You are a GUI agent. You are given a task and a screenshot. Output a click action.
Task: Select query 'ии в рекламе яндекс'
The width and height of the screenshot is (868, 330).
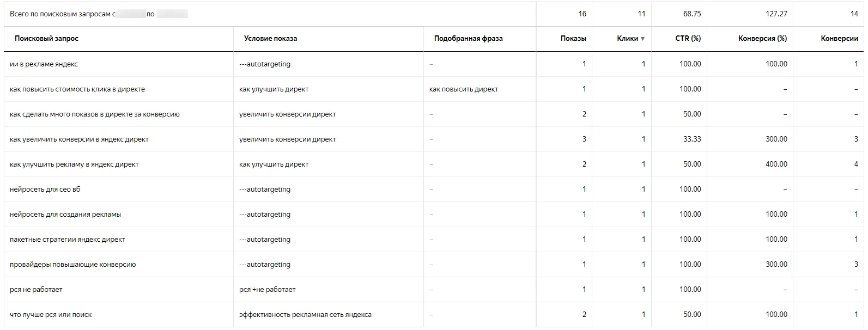pos(44,64)
